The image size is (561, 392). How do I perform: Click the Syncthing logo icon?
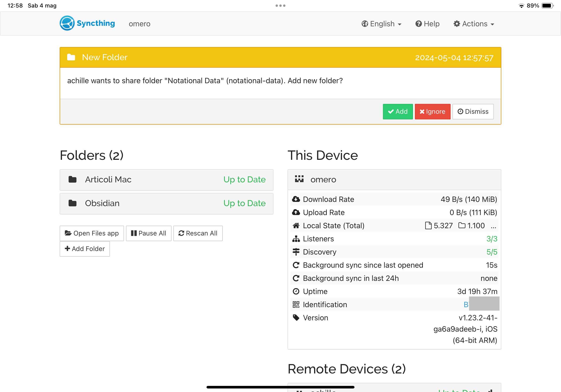point(67,24)
